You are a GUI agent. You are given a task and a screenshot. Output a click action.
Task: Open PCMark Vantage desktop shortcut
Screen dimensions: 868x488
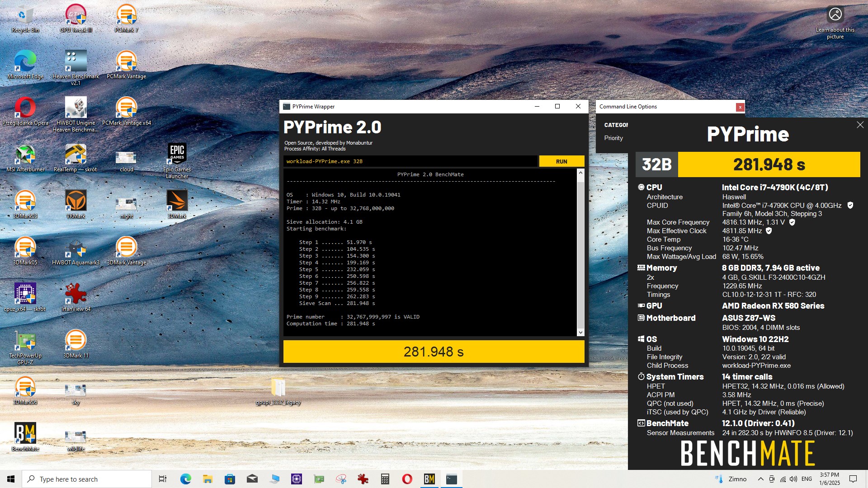(127, 65)
